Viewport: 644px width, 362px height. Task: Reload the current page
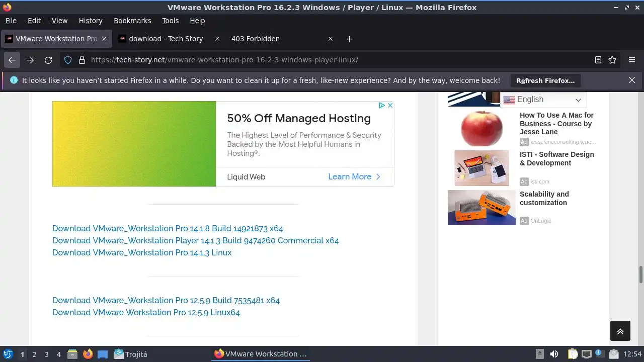click(x=48, y=60)
